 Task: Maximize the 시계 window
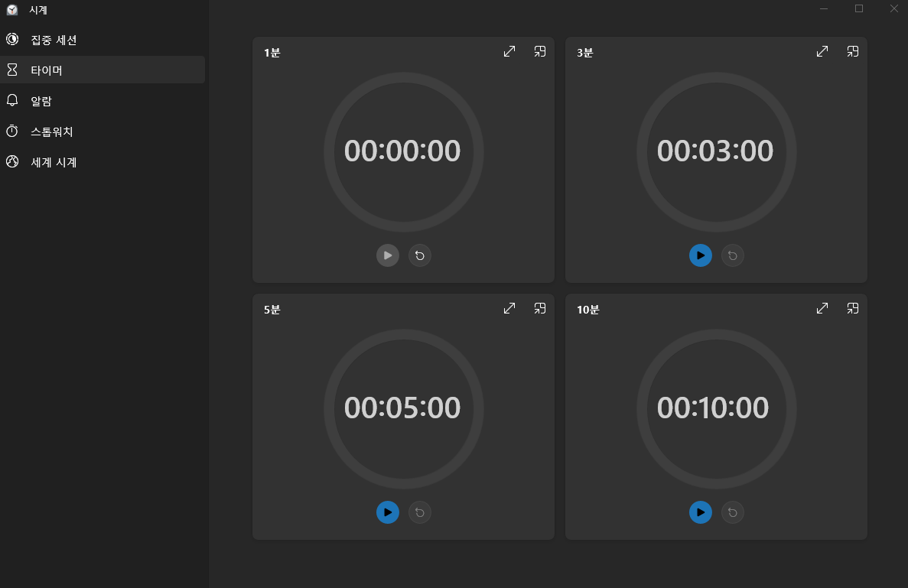coord(859,8)
